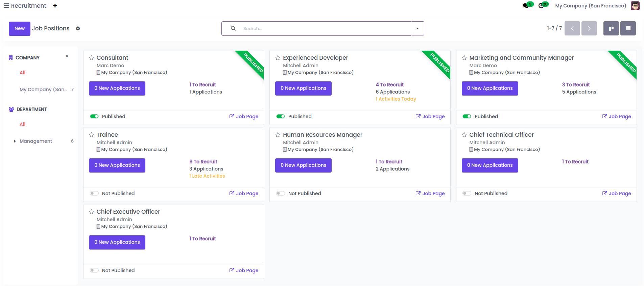Open Job Positions settings gear
This screenshot has height=286, width=644.
point(78,28)
